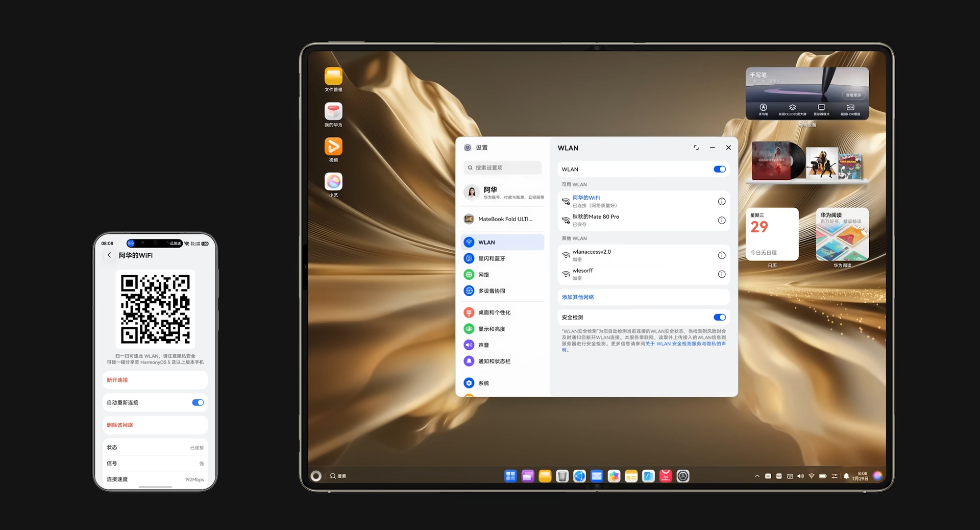Connect to wlanaccessv2.0 network
The width and height of the screenshot is (980, 530).
[644, 255]
